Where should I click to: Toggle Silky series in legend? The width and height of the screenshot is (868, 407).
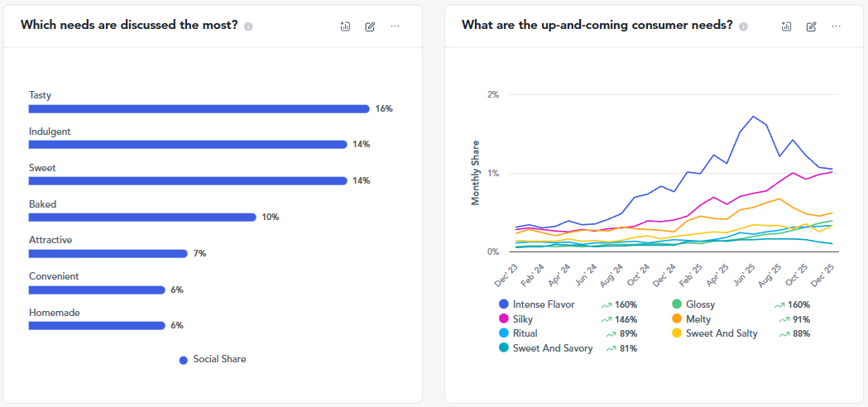coord(522,318)
